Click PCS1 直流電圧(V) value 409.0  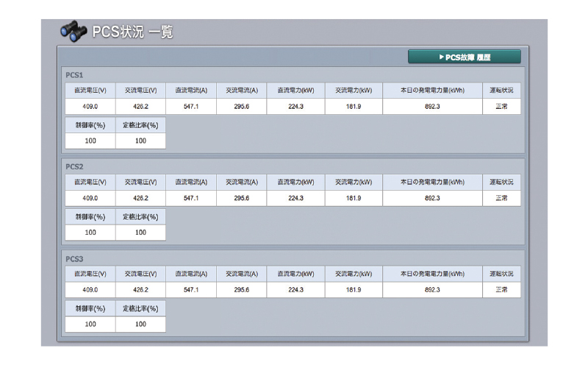[x=90, y=107]
